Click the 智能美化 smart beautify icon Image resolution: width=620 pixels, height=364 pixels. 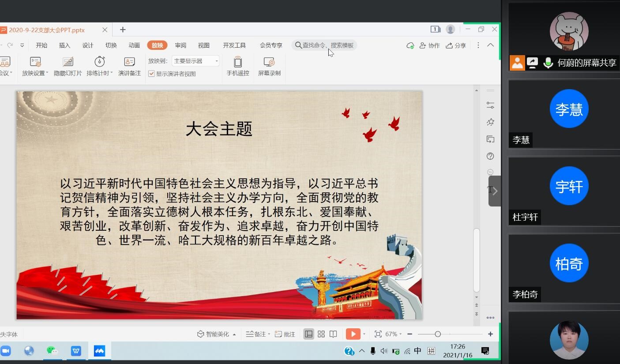coord(215,334)
